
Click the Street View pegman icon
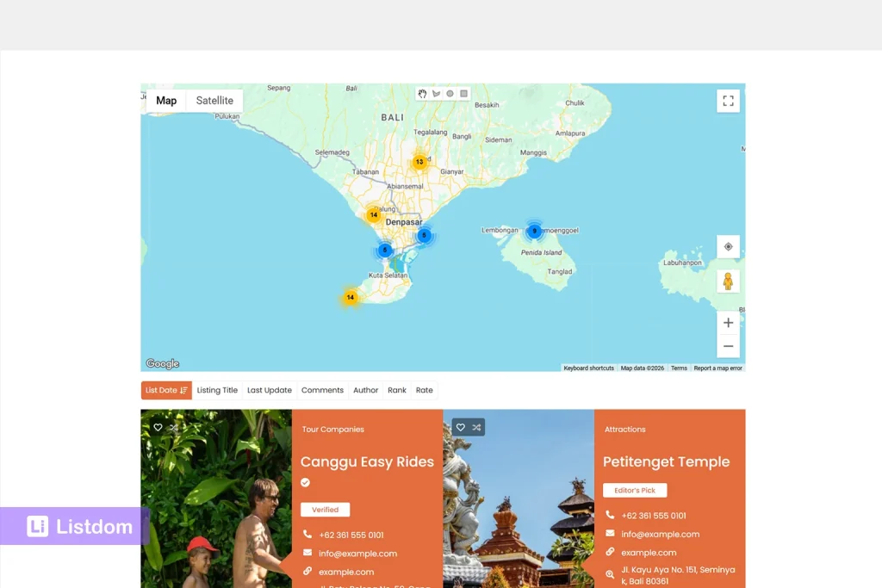click(x=728, y=281)
